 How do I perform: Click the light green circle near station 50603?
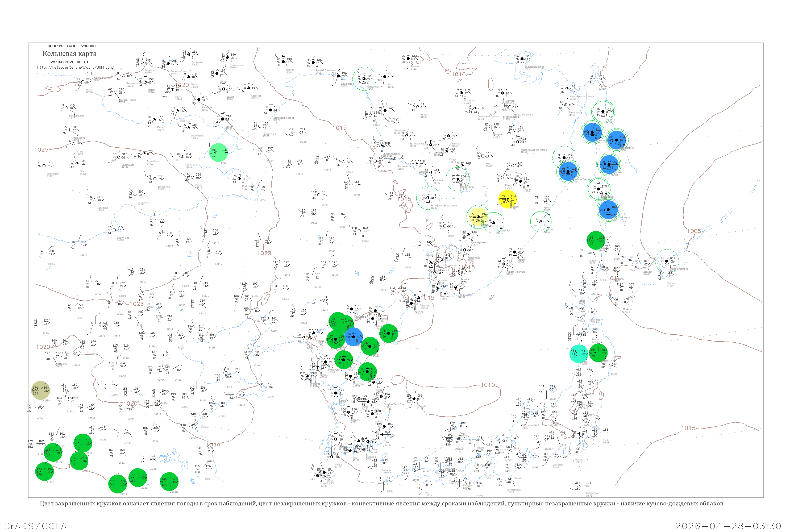pyautogui.click(x=219, y=152)
